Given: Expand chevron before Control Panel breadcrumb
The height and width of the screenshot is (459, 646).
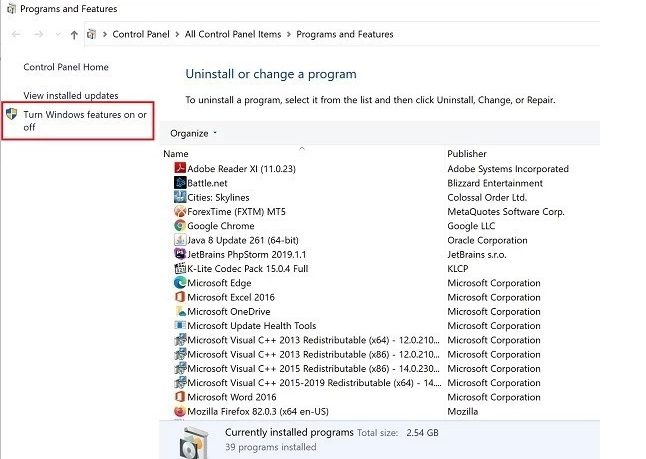Looking at the screenshot, I should [x=105, y=34].
